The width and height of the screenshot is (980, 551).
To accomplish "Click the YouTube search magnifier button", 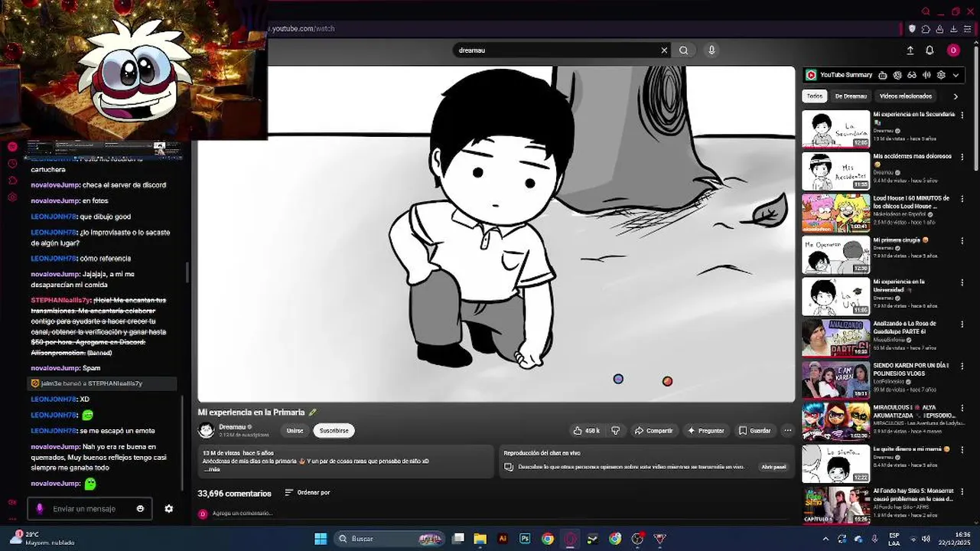I will [x=683, y=51].
